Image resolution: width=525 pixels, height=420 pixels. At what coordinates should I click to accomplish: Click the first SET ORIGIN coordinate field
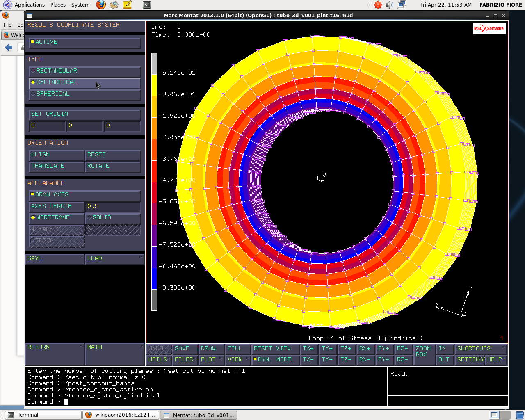tap(47, 126)
